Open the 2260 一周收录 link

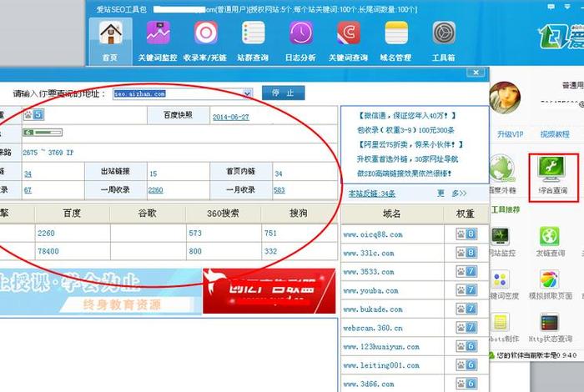click(x=155, y=190)
